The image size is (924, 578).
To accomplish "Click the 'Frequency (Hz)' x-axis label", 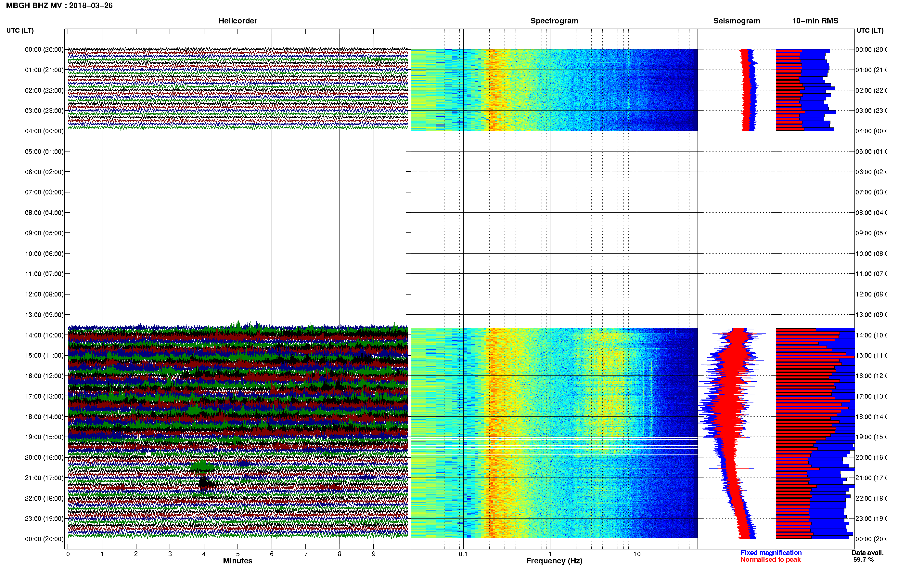I will coord(554,561).
